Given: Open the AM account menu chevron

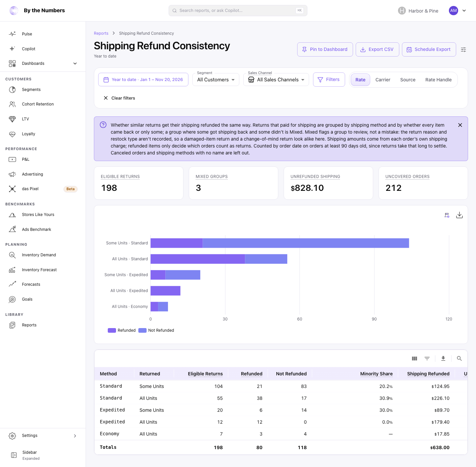Looking at the screenshot, I should tap(464, 11).
